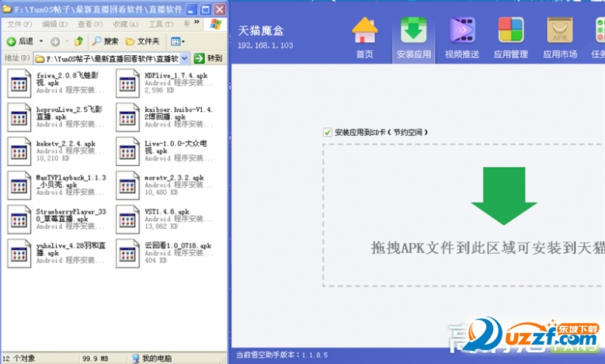The image size is (605, 364).
Task: Open 应用市场 app market
Action: click(x=560, y=38)
